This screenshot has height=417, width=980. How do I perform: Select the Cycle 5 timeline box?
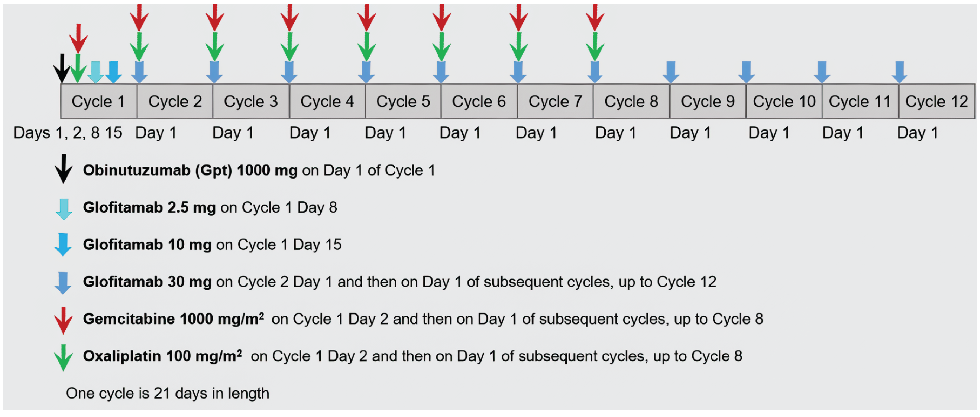(x=403, y=102)
